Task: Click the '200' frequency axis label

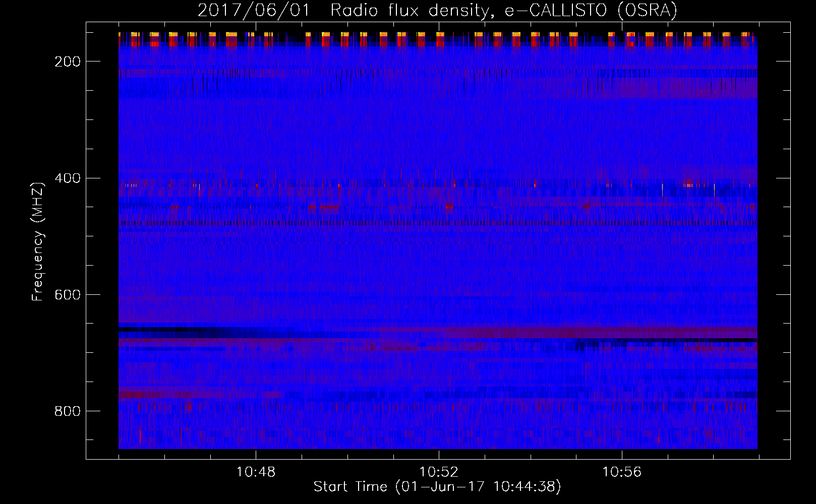Action: pyautogui.click(x=68, y=61)
